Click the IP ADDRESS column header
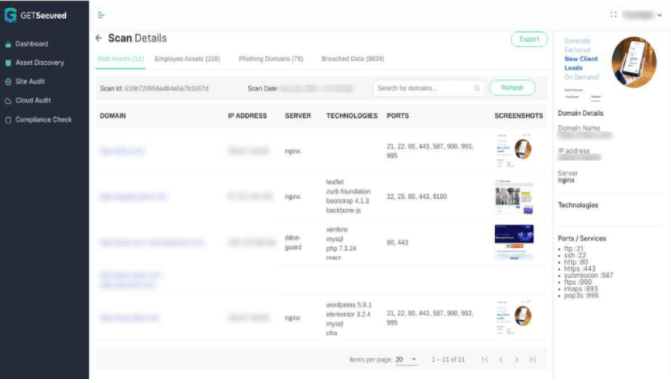The image size is (671, 383). (247, 116)
